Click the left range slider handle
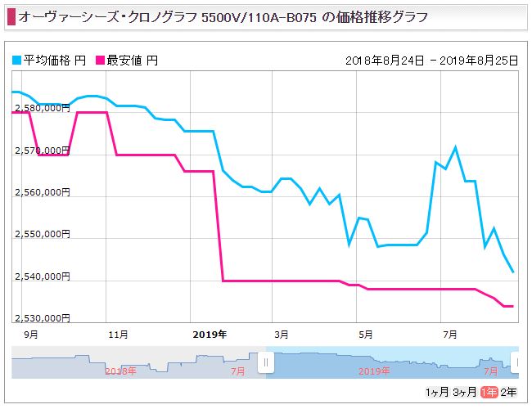The height and width of the screenshot is (409, 532). click(x=266, y=362)
